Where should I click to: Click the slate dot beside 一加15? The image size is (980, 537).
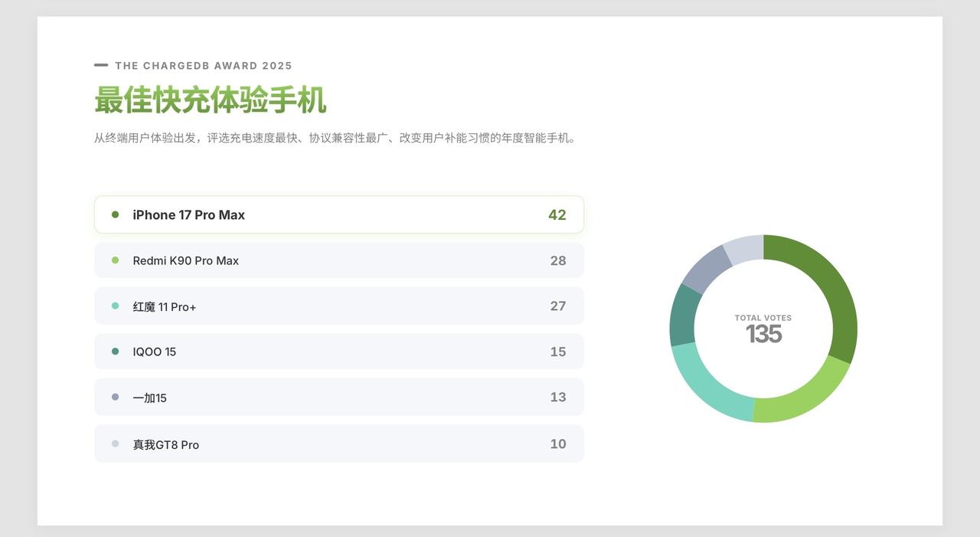pos(116,397)
